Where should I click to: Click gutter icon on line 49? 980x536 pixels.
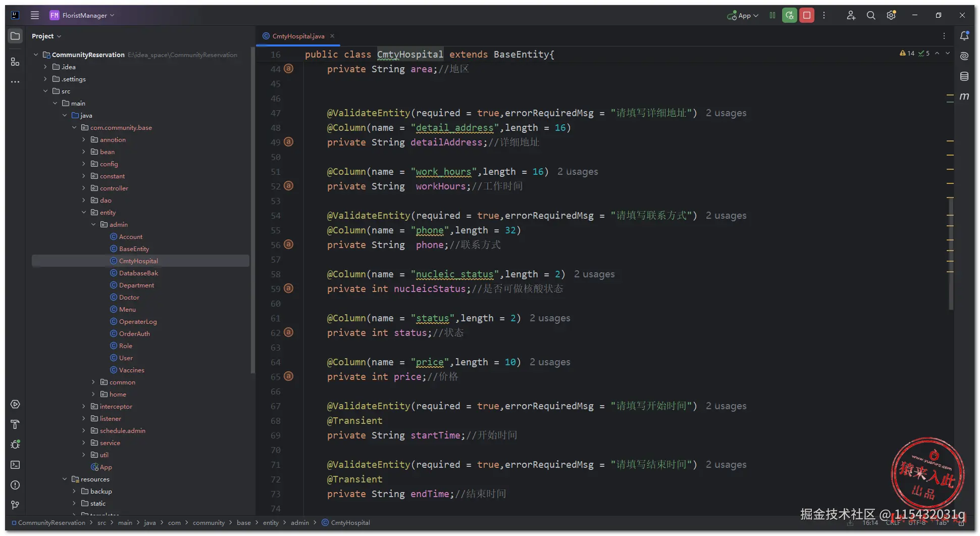tap(288, 142)
